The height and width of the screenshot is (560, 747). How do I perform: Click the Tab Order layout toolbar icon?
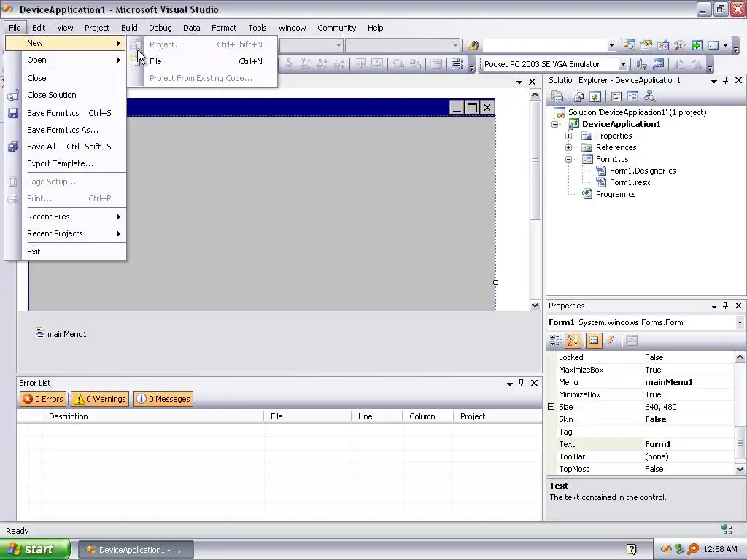pos(457,64)
